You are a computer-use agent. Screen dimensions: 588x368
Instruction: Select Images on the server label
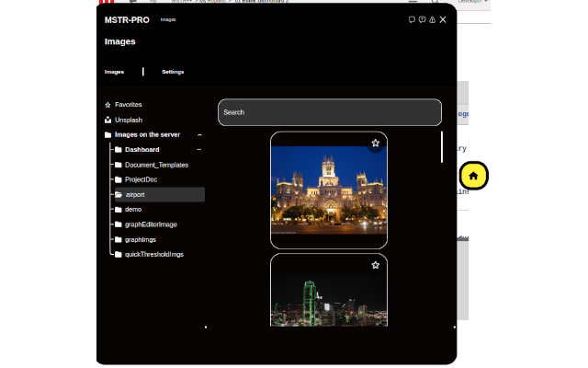pyautogui.click(x=147, y=135)
